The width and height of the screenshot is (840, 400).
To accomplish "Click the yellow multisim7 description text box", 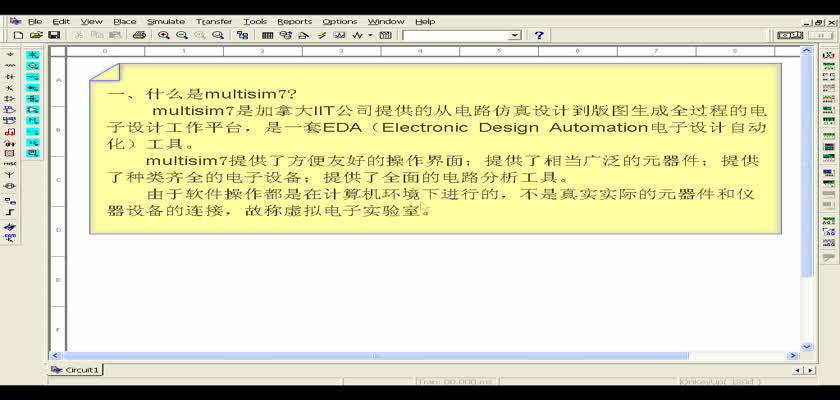I will [435, 148].
